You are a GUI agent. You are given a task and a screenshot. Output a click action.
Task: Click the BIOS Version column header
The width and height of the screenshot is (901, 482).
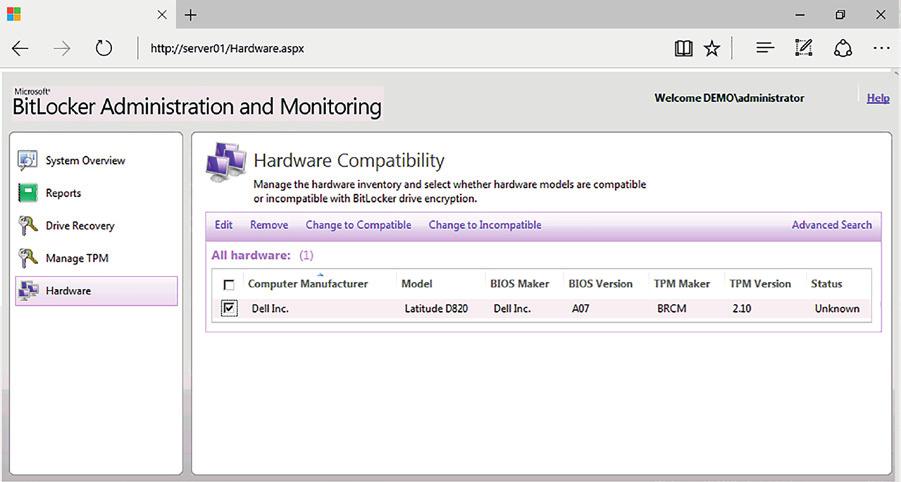600,283
